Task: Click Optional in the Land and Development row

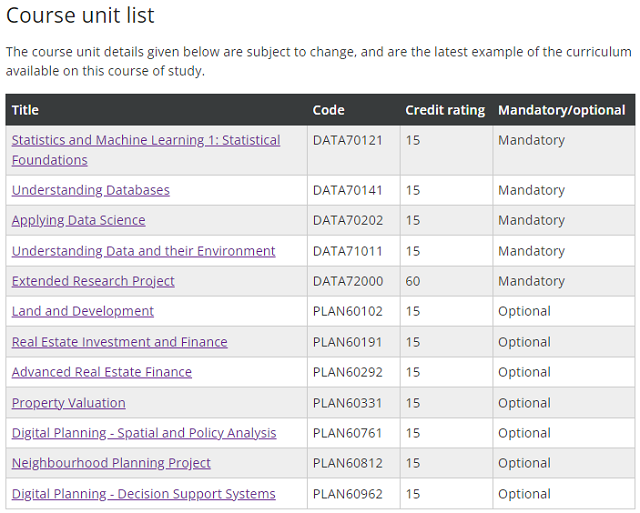Action: coord(524,311)
